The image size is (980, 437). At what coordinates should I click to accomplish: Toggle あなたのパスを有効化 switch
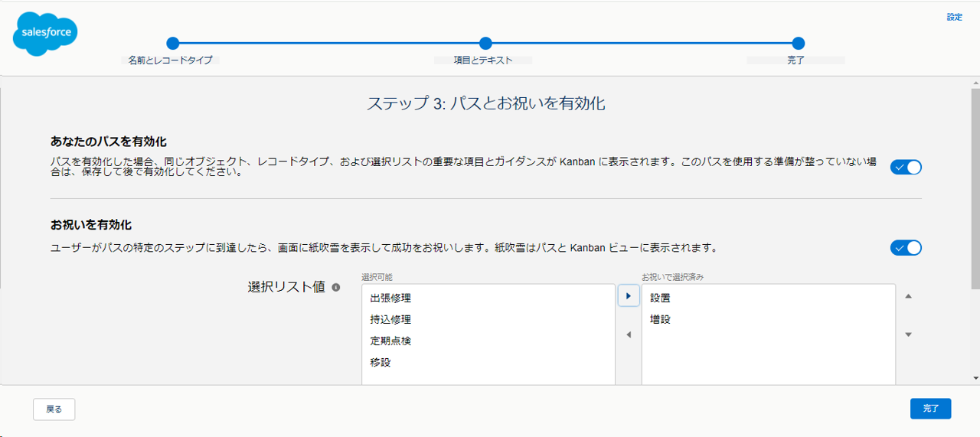coord(906,167)
